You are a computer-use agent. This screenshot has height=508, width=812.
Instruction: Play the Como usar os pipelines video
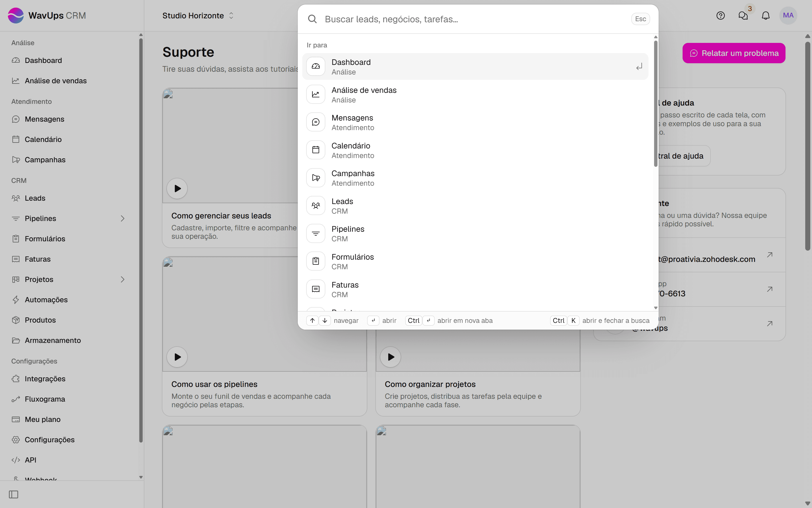point(177,357)
